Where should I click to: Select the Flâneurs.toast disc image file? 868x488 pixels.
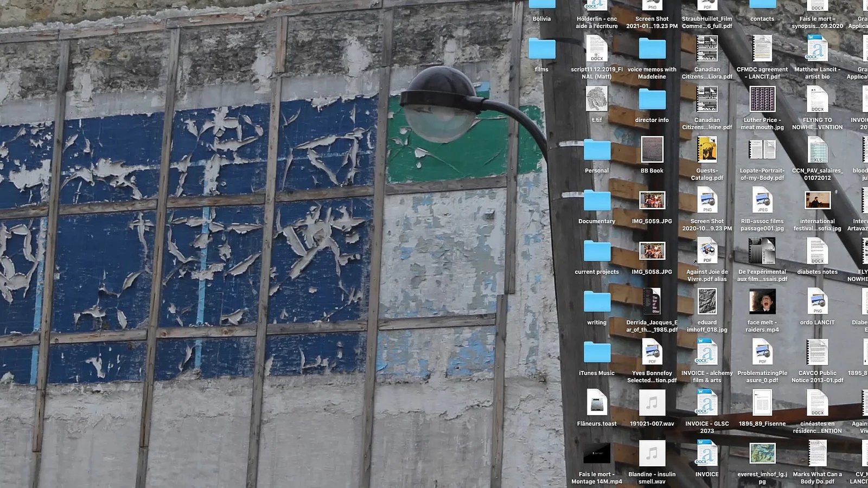coord(597,403)
